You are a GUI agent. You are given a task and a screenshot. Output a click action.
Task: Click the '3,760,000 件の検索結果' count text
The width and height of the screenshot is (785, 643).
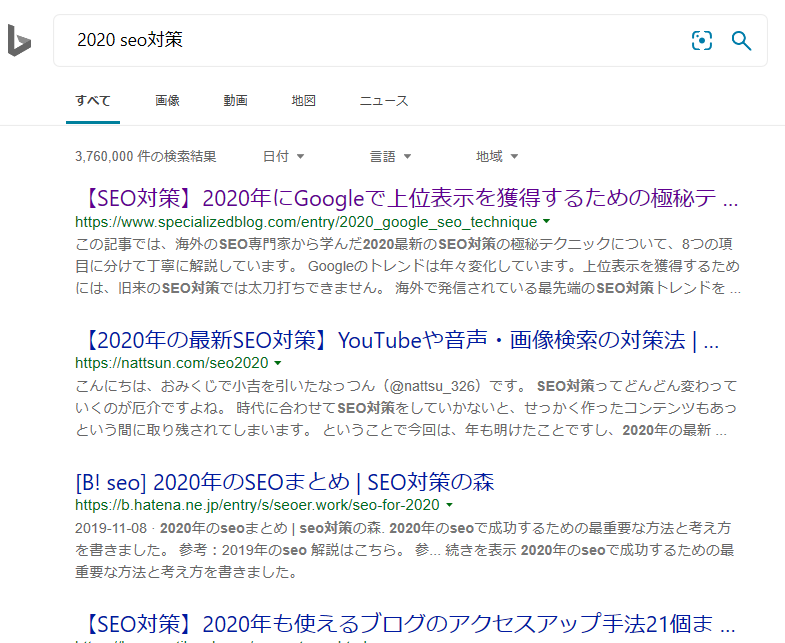click(146, 156)
